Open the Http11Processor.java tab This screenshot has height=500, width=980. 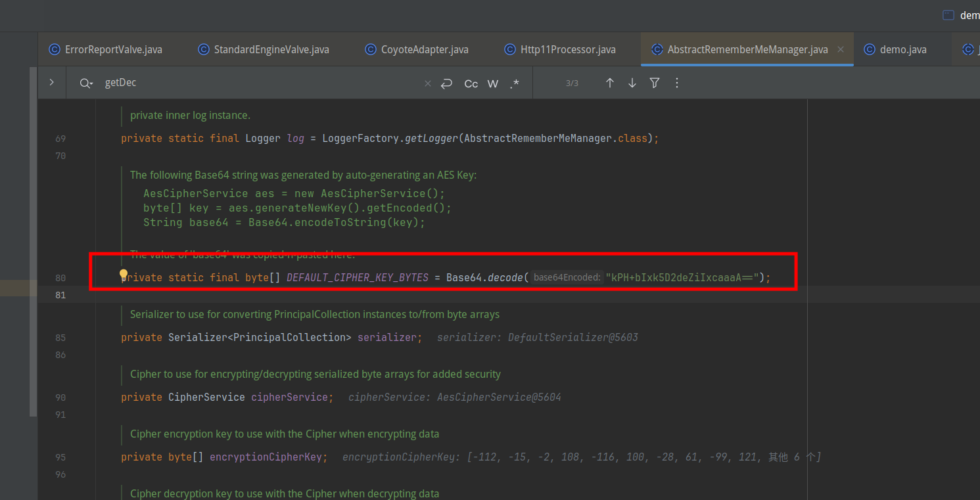tap(560, 49)
